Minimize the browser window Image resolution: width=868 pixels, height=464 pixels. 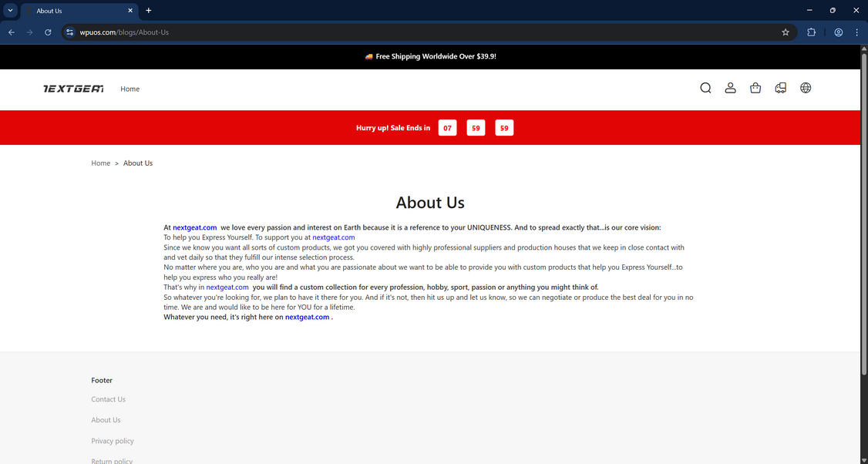tap(809, 11)
